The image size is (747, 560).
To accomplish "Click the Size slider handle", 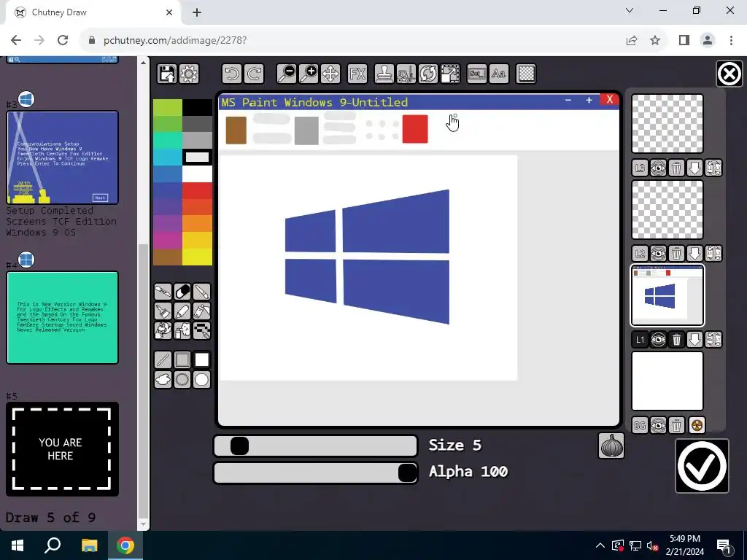I will (239, 446).
